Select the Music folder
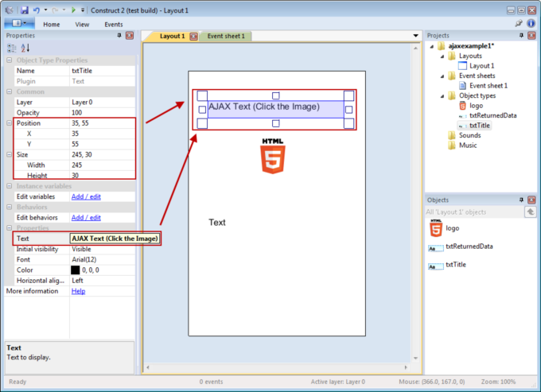The width and height of the screenshot is (541, 392). pyautogui.click(x=468, y=146)
